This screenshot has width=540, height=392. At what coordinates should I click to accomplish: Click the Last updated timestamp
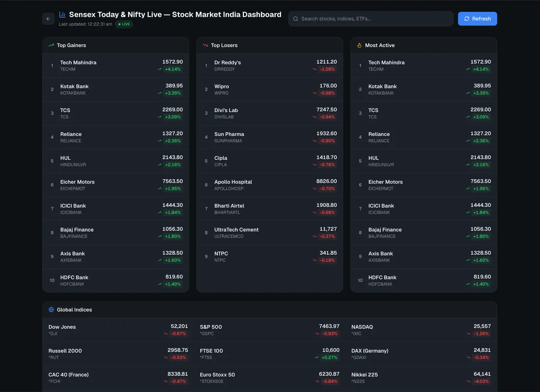pos(85,24)
